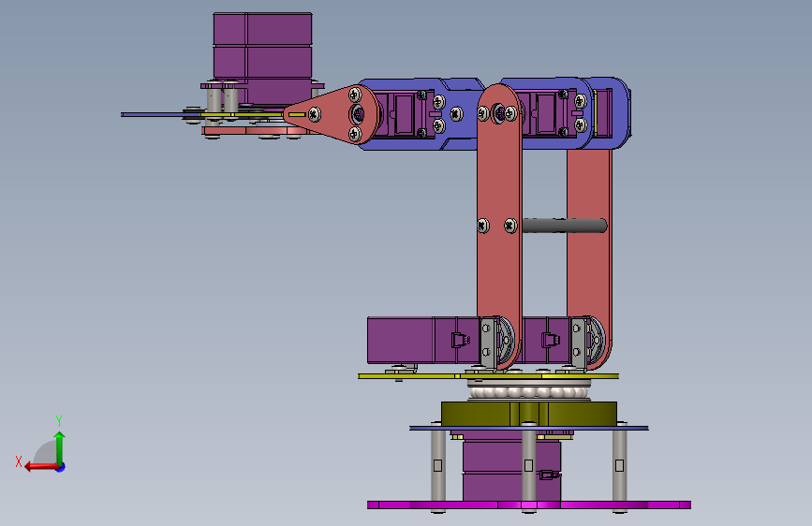The width and height of the screenshot is (812, 526).
Task: Click the green Y axis arrow of the triad
Action: (x=60, y=446)
